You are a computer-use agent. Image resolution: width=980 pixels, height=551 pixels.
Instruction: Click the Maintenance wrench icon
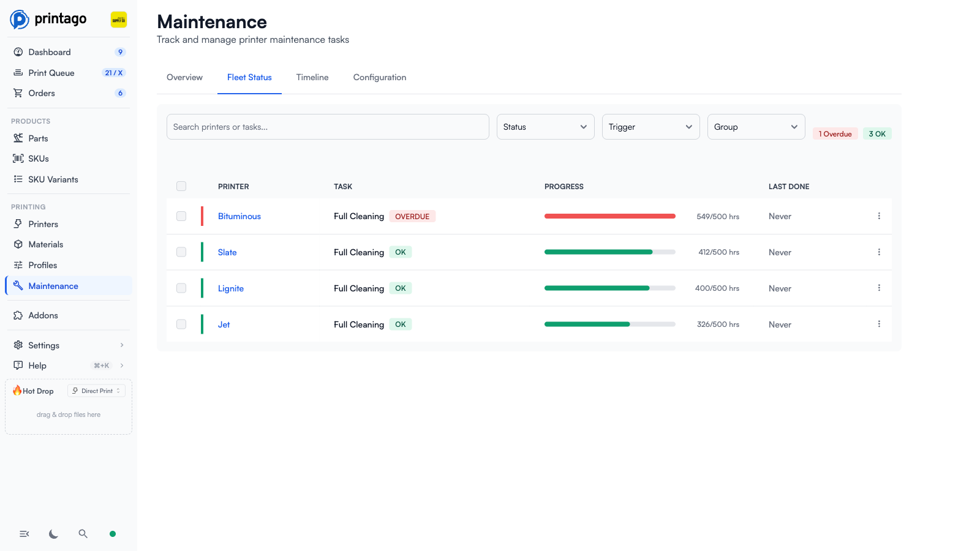(18, 285)
